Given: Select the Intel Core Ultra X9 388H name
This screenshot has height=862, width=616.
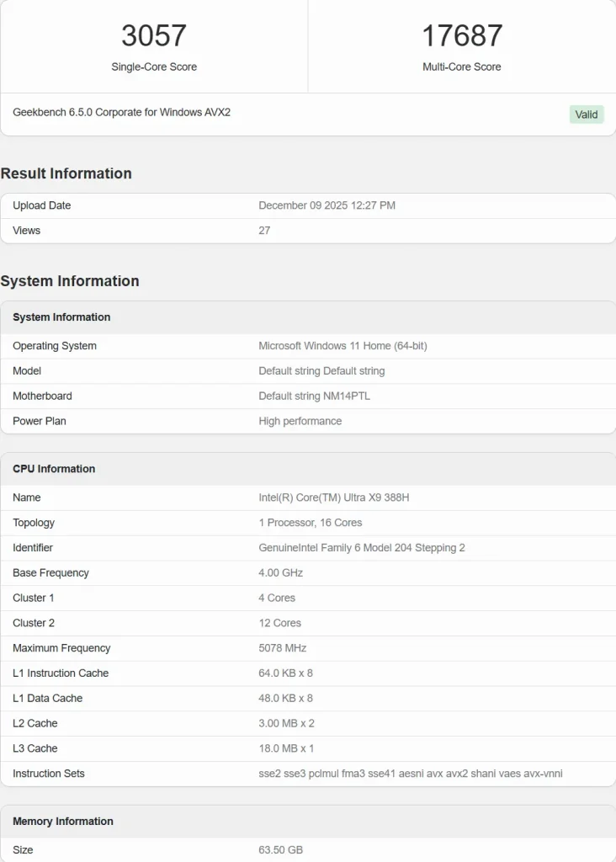Looking at the screenshot, I should 333,498.
